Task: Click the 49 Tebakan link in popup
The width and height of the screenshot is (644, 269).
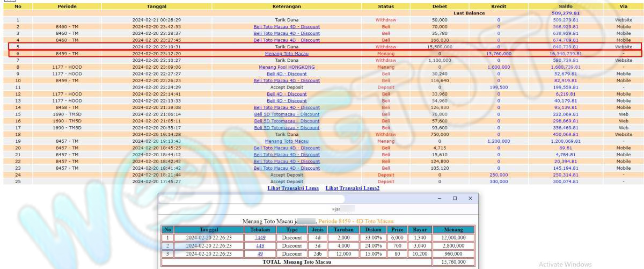Action: click(x=260, y=253)
